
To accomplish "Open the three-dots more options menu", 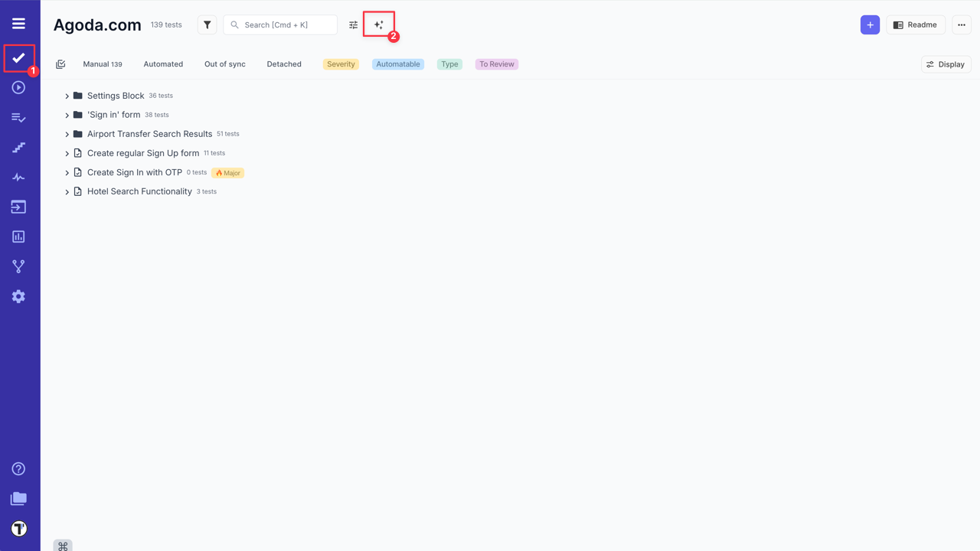I will pos(962,24).
